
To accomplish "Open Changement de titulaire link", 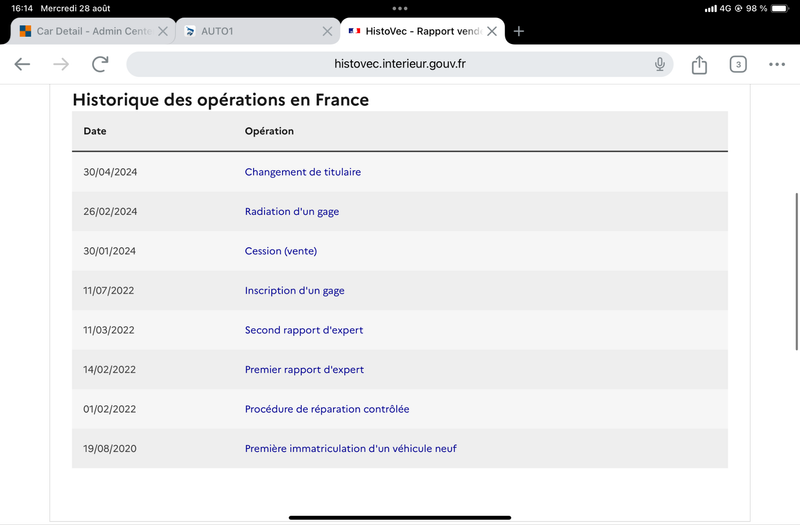I will coord(303,172).
